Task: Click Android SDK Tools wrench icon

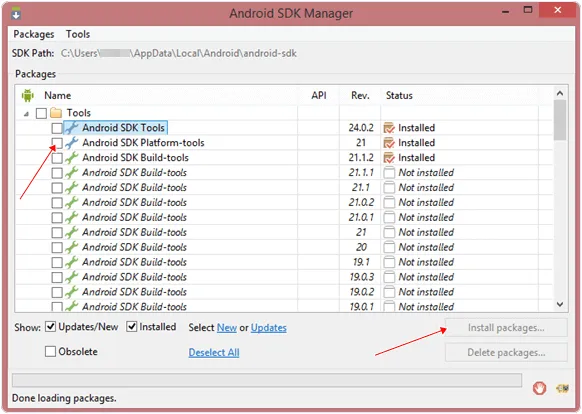Action: [72, 128]
